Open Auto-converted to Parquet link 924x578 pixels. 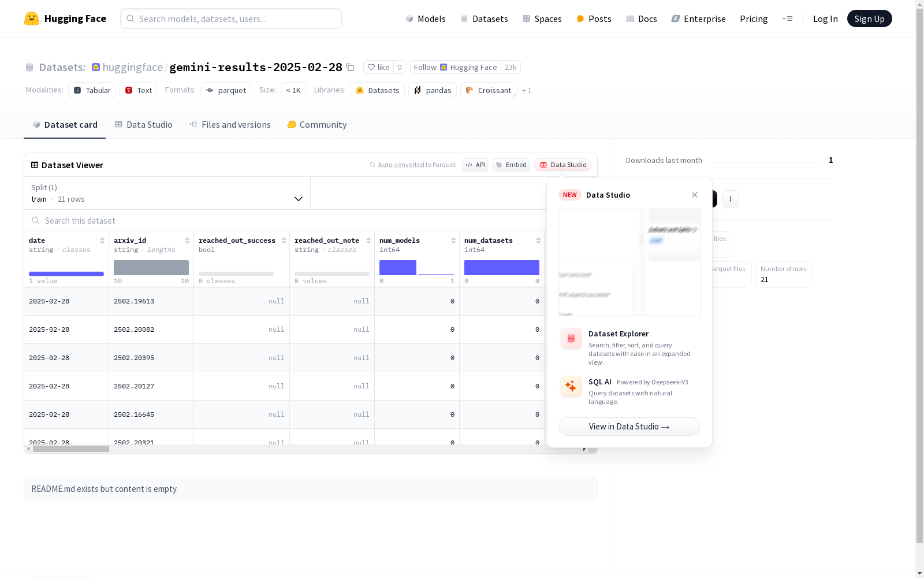point(412,165)
